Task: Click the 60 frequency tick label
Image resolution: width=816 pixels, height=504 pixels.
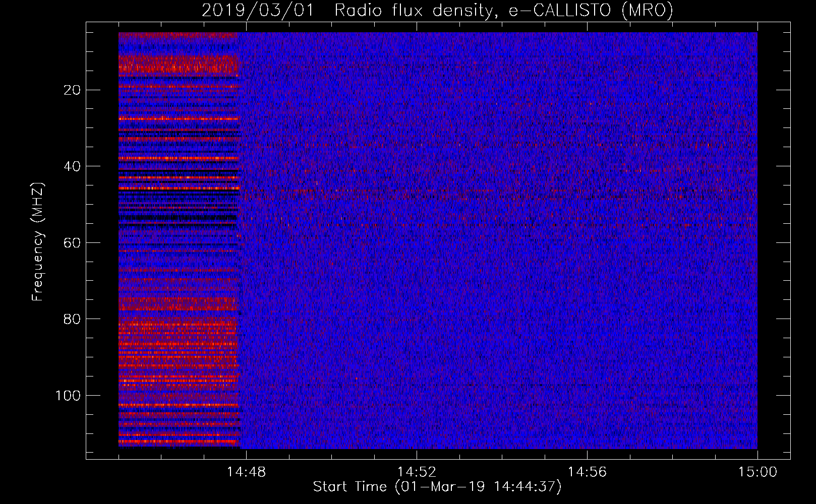Action: pos(73,243)
